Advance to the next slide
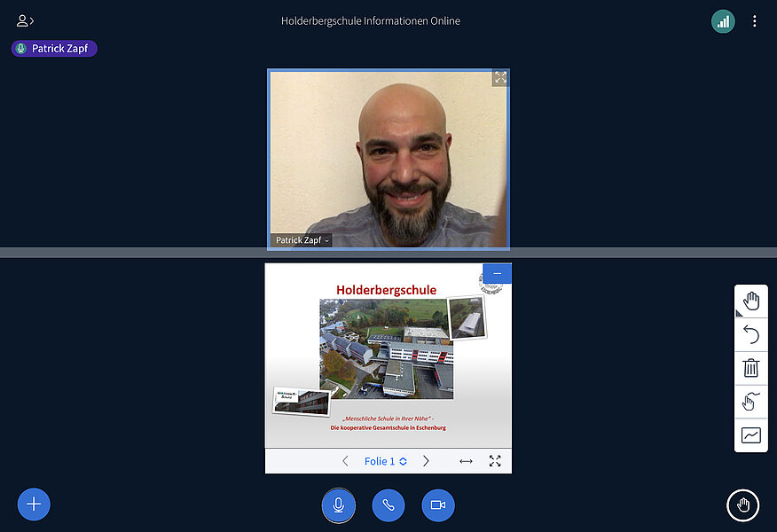 (x=426, y=461)
